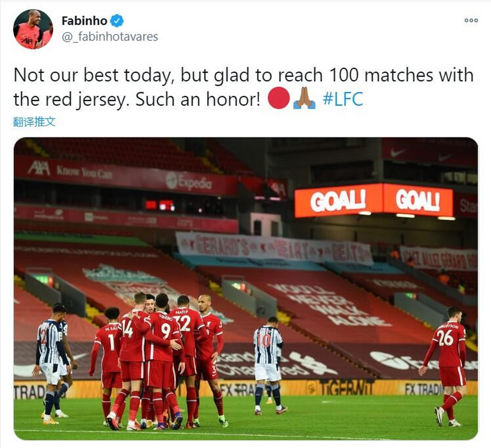
Task: Click the red circle emoji in tweet
Action: pos(279,99)
